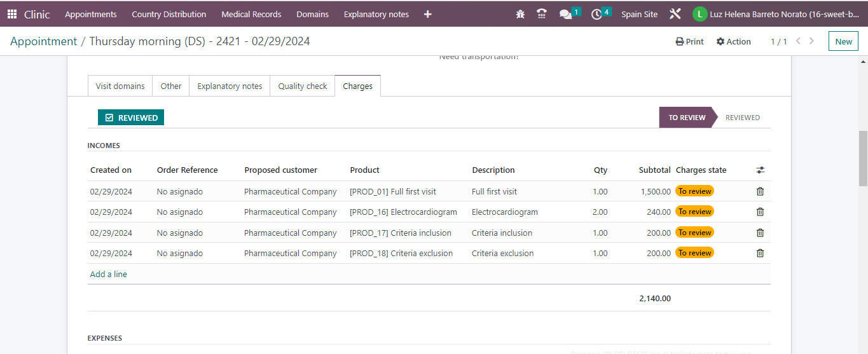The width and height of the screenshot is (868, 354).
Task: Click the debug bug icon
Action: pyautogui.click(x=520, y=14)
